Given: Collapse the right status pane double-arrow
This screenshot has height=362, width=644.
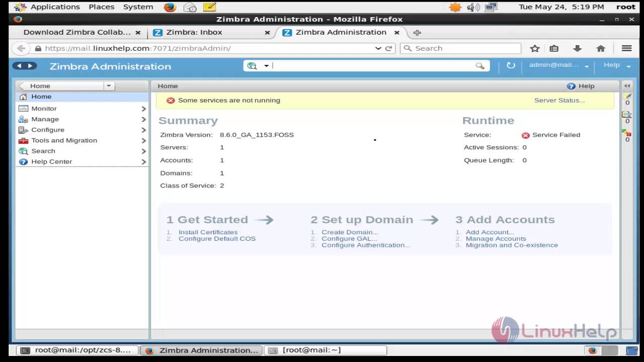Looking at the screenshot, I should pos(627,86).
